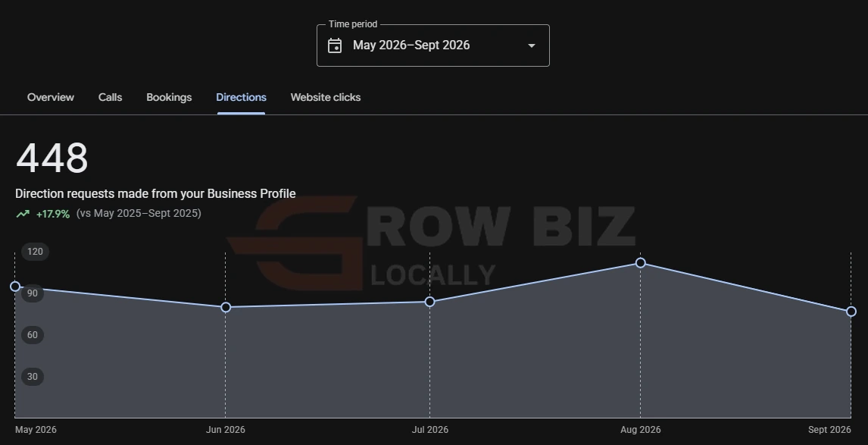The width and height of the screenshot is (868, 445).
Task: Select the Directions tab
Action: pos(241,98)
